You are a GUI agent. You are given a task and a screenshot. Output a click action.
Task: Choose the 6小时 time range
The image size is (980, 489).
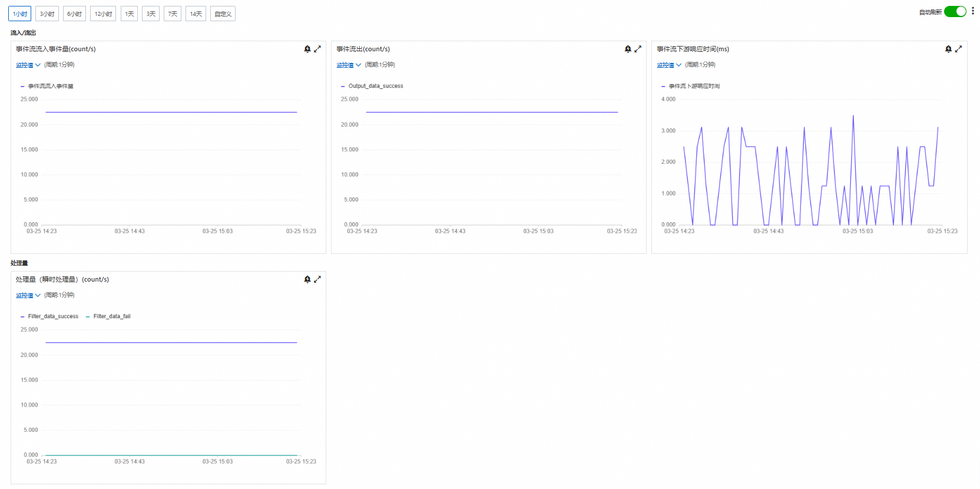click(x=74, y=14)
